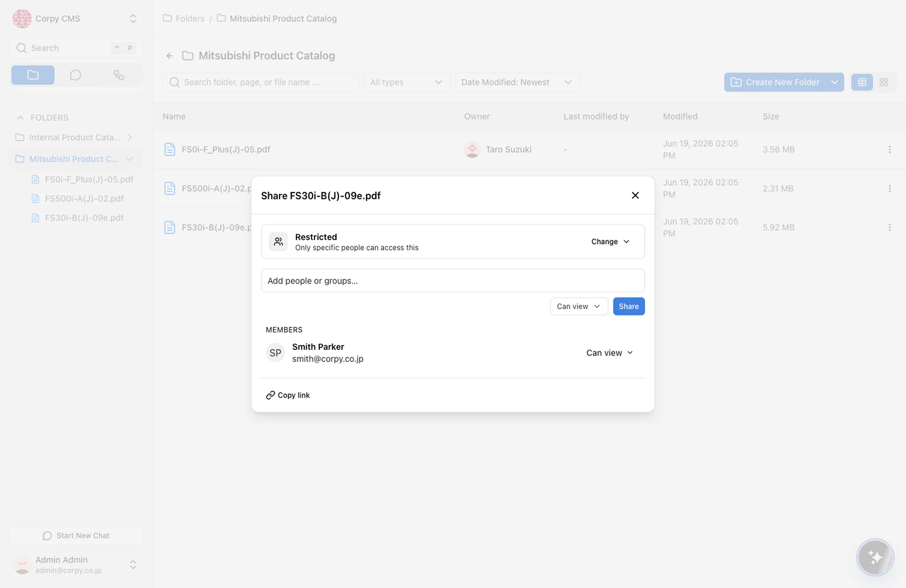Change Smith Parker's Can view permission
This screenshot has height=588, width=906.
(610, 352)
